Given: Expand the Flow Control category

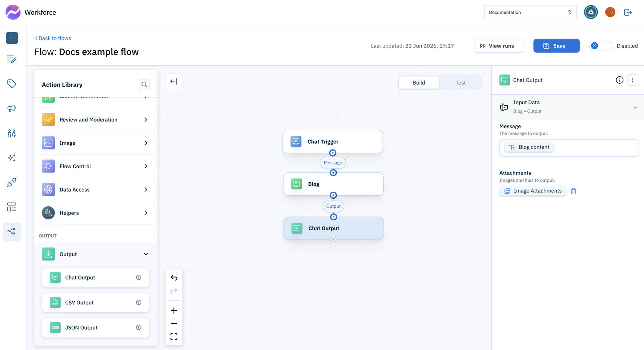Looking at the screenshot, I should click(96, 166).
